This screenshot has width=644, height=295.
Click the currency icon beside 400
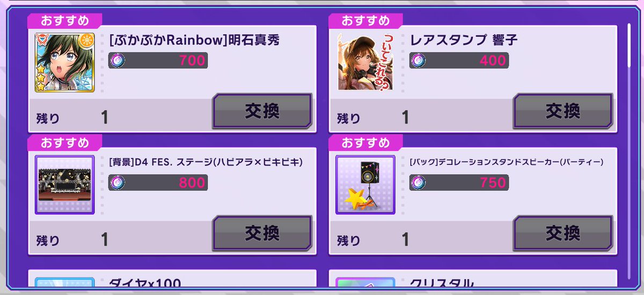[x=417, y=61]
